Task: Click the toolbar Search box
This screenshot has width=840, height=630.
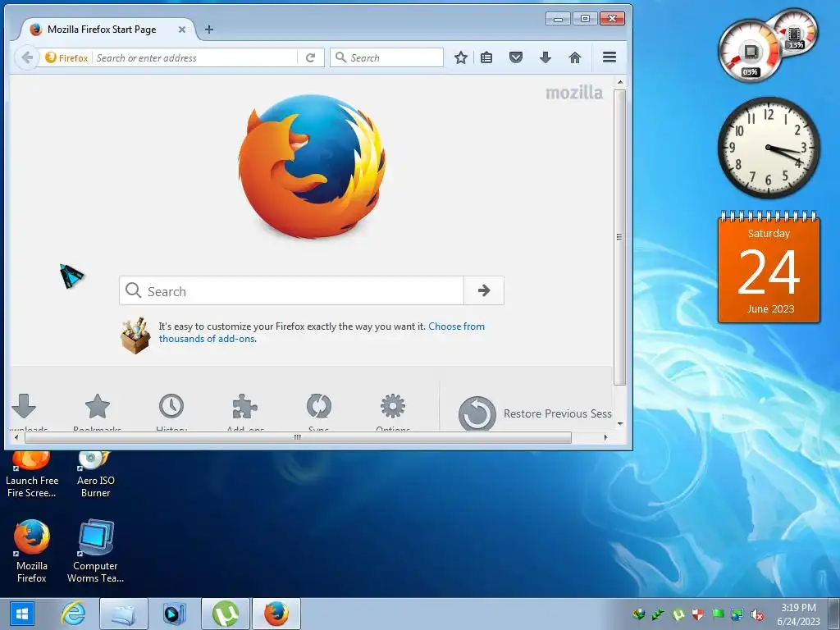Action: pyautogui.click(x=387, y=57)
